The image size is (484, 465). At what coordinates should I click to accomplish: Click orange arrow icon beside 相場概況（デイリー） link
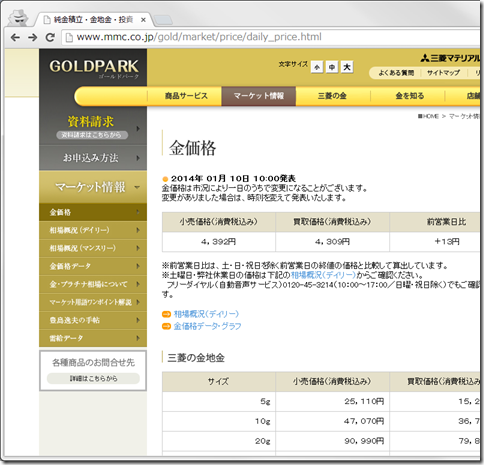[166, 314]
